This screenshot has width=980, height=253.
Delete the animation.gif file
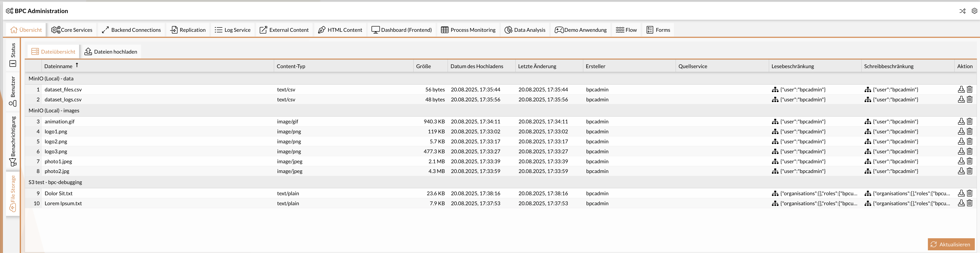pyautogui.click(x=969, y=121)
